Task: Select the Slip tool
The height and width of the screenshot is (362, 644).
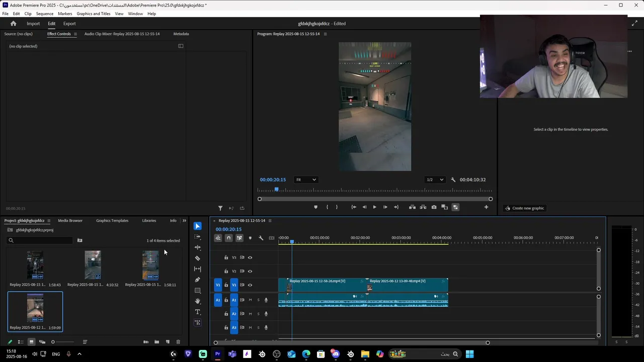Action: coord(198,269)
